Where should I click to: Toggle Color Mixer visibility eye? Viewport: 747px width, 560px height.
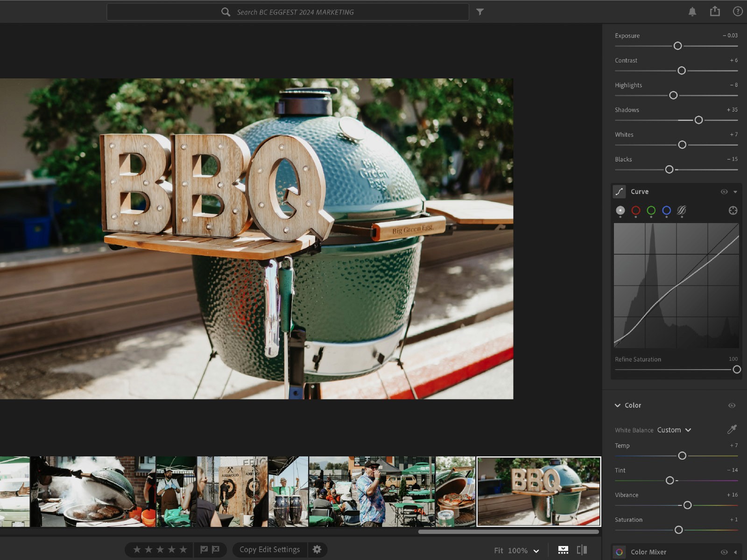click(724, 552)
